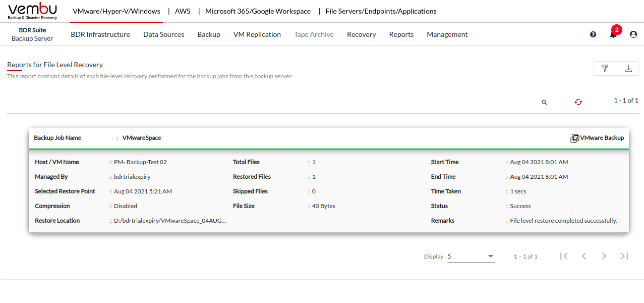Open the Display count dropdown
This screenshot has width=644, height=303.
coord(471,257)
